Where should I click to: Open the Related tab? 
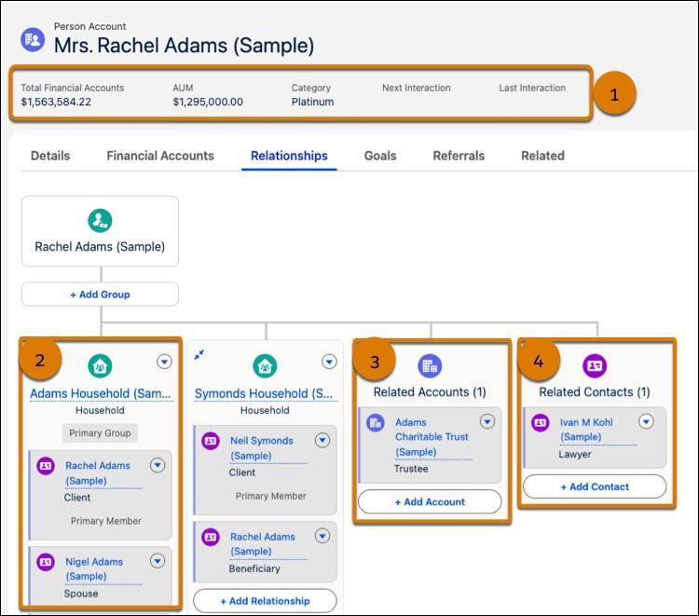pos(543,156)
